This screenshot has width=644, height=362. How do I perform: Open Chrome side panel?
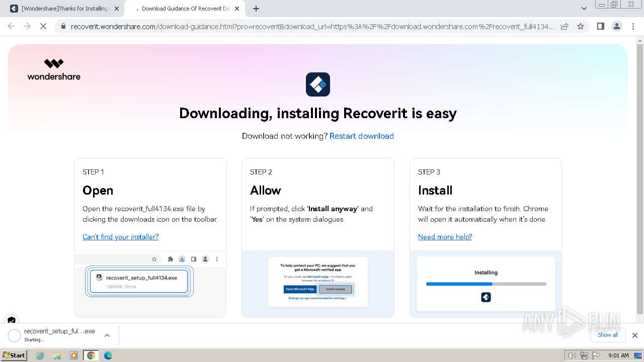(601, 26)
